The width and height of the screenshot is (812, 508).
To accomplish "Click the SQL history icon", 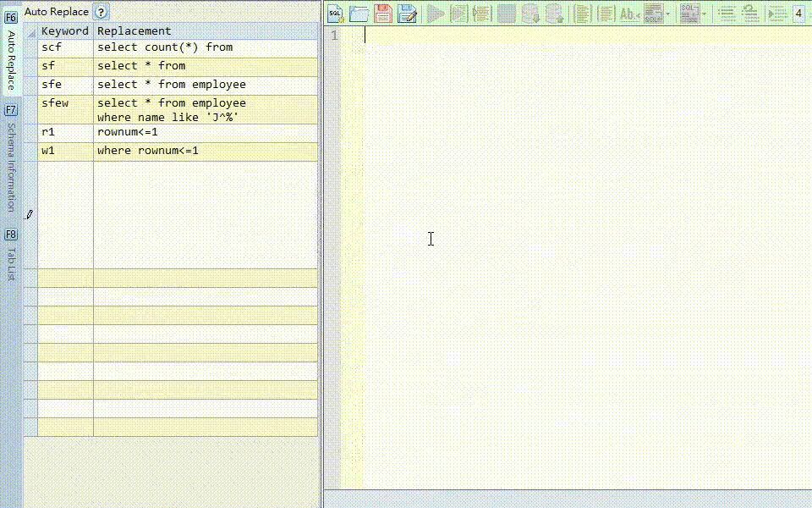I will click(x=689, y=14).
